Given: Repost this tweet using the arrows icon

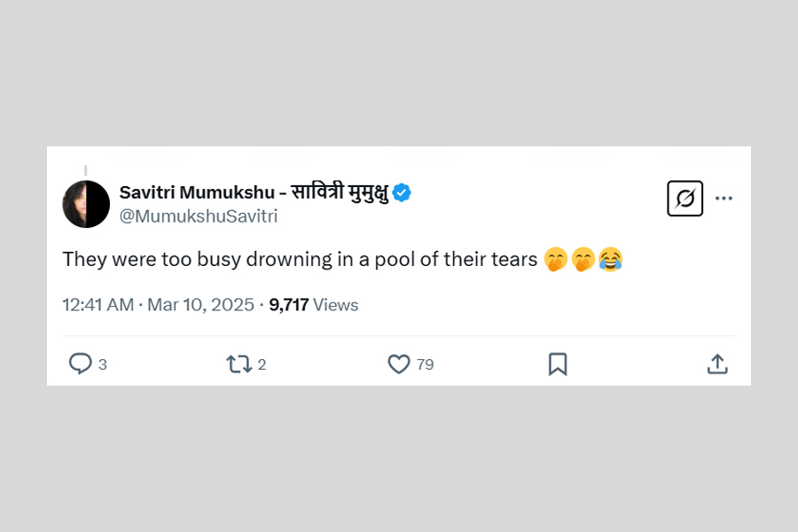Looking at the screenshot, I should coord(239,364).
